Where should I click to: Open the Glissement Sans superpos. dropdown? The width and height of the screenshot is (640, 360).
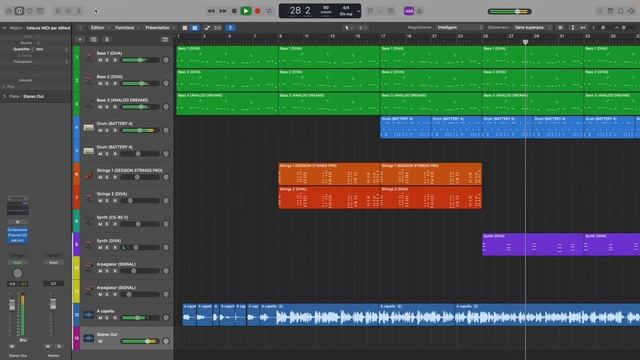(x=533, y=27)
